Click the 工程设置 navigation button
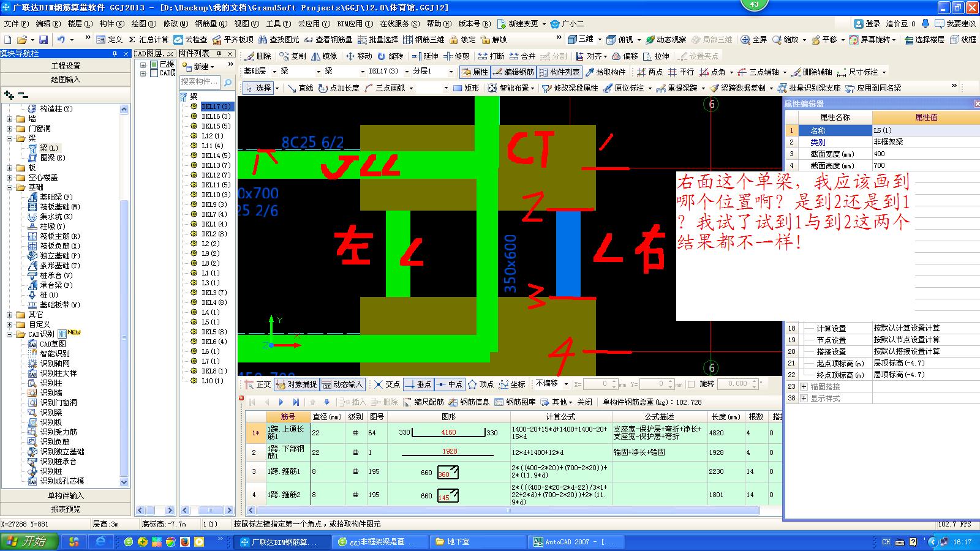Screen dimensions: 980x551 66,66
